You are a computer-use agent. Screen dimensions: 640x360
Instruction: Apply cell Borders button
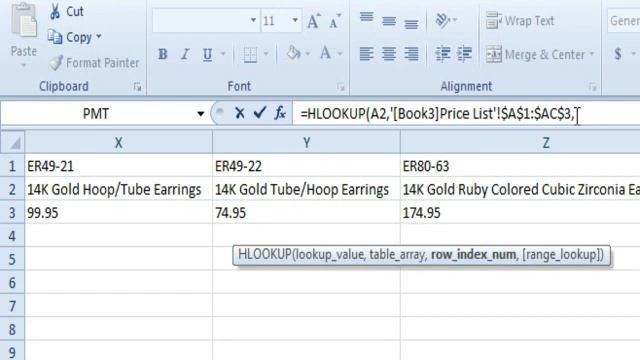pos(250,54)
